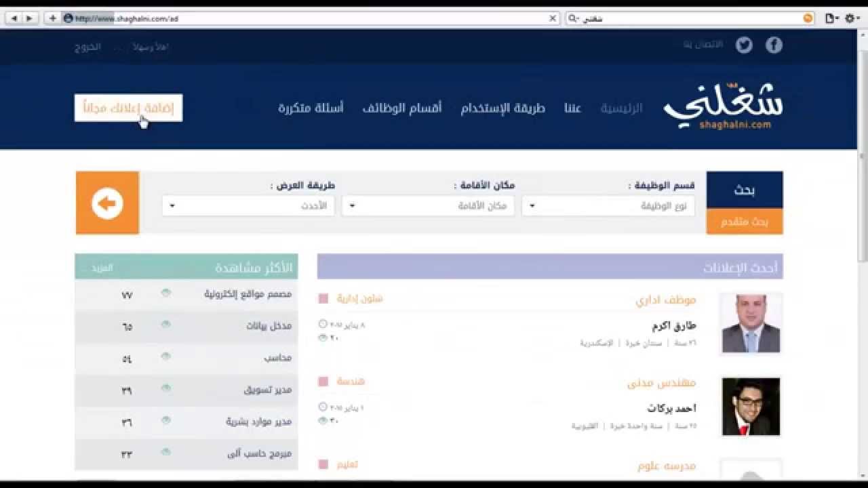
Task: Click the محاسب row text
Action: tap(278, 358)
